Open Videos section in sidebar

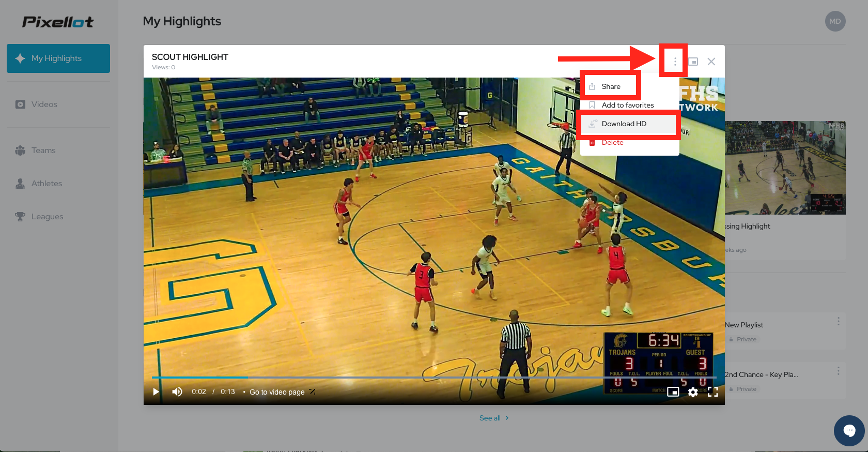(58, 104)
